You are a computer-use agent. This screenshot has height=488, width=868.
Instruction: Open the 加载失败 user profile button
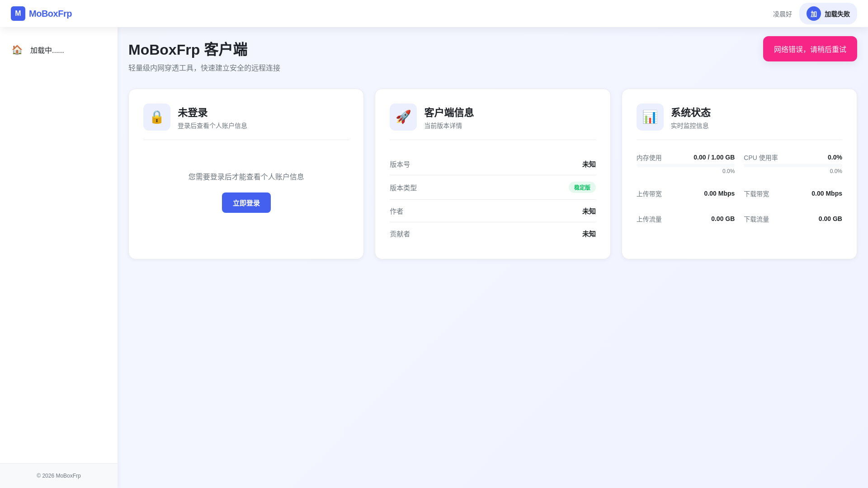tap(828, 14)
